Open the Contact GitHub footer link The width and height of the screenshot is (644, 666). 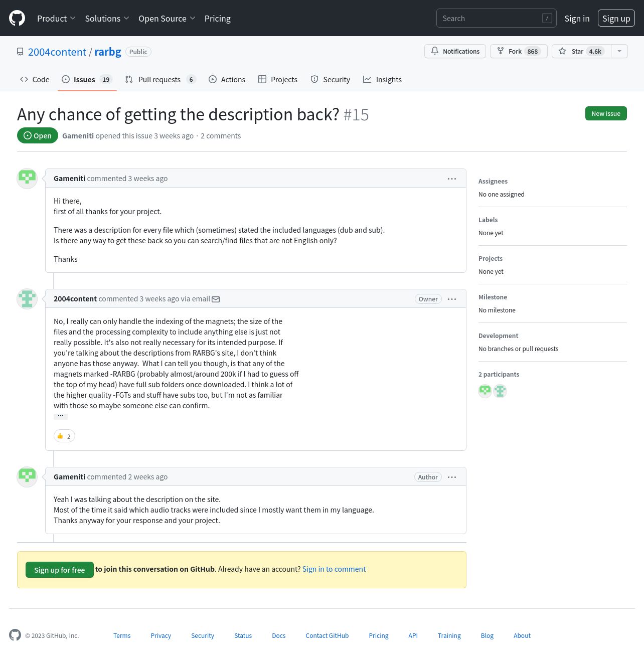click(x=327, y=635)
